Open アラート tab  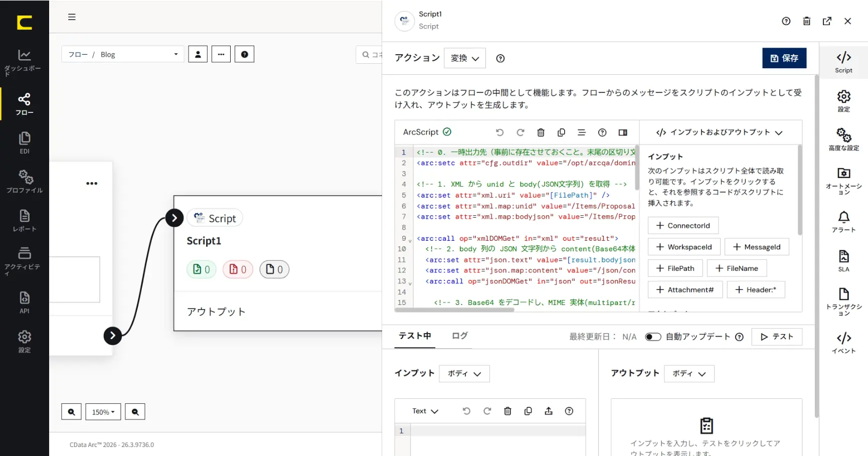pyautogui.click(x=843, y=222)
